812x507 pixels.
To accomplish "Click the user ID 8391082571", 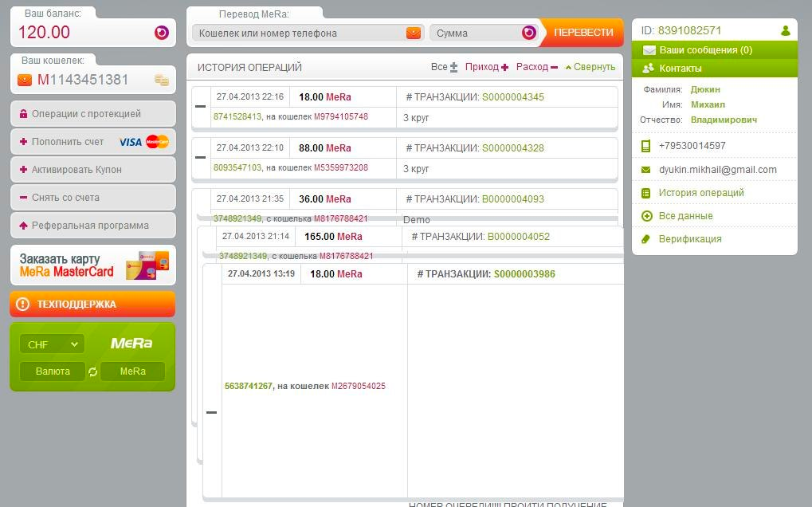I will [689, 30].
